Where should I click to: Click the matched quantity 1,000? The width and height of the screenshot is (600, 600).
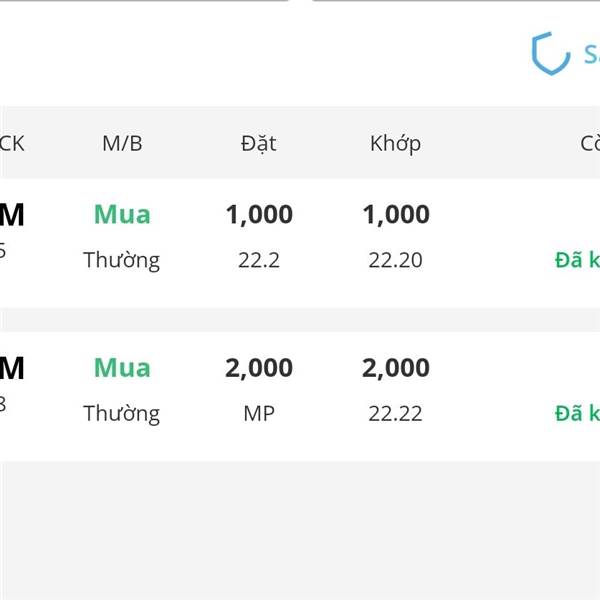[x=396, y=215]
